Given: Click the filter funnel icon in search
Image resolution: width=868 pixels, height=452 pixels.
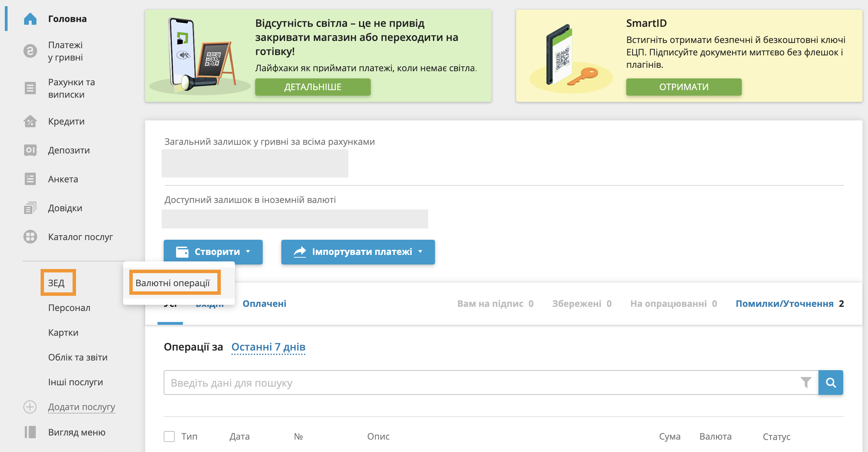Looking at the screenshot, I should [806, 383].
